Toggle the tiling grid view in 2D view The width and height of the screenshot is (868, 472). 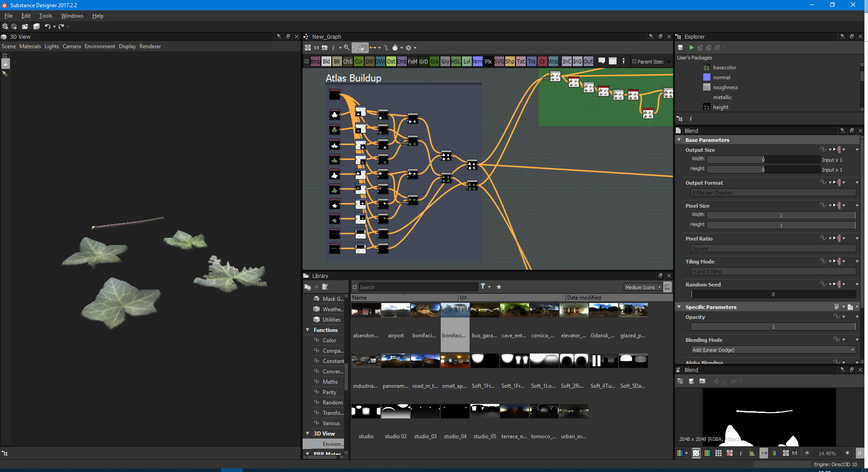point(719,453)
